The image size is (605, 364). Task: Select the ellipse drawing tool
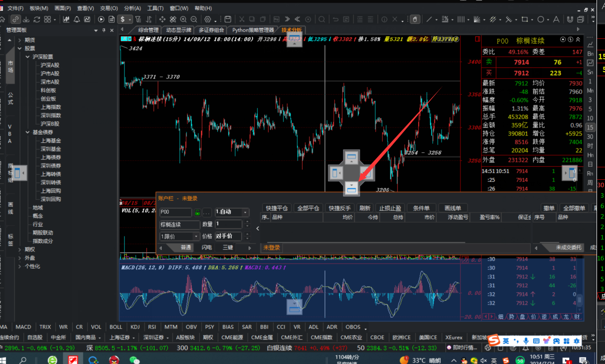click(x=541, y=19)
